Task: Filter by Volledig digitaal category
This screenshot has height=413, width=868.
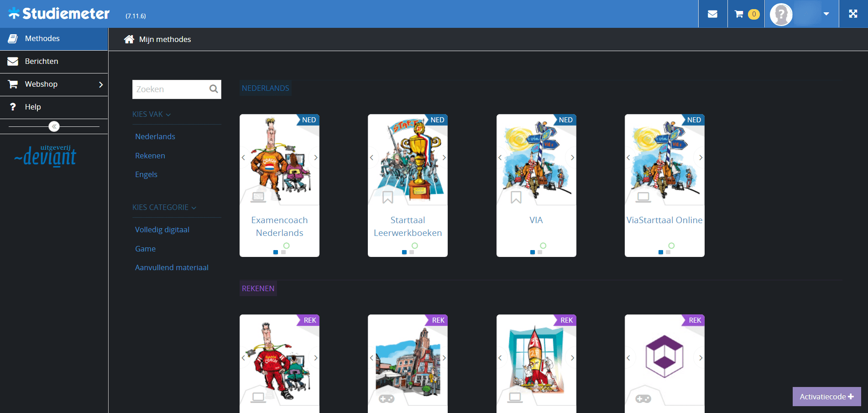Action: pyautogui.click(x=162, y=230)
